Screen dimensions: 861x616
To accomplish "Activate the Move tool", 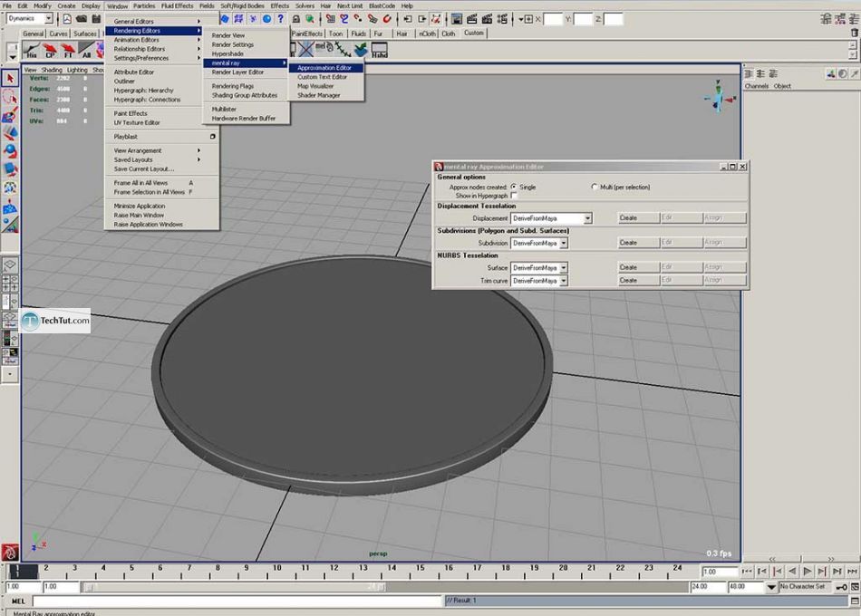I will pyautogui.click(x=10, y=133).
